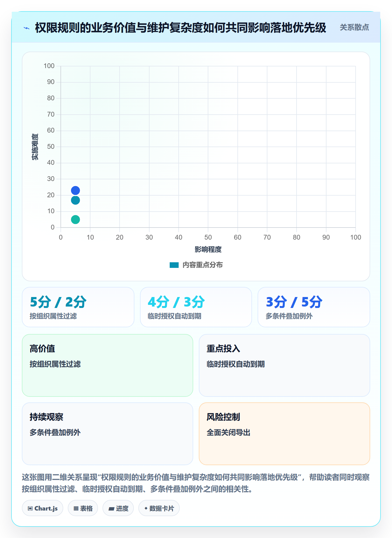
Task: Click the 表格 tag chip
Action: click(x=83, y=508)
